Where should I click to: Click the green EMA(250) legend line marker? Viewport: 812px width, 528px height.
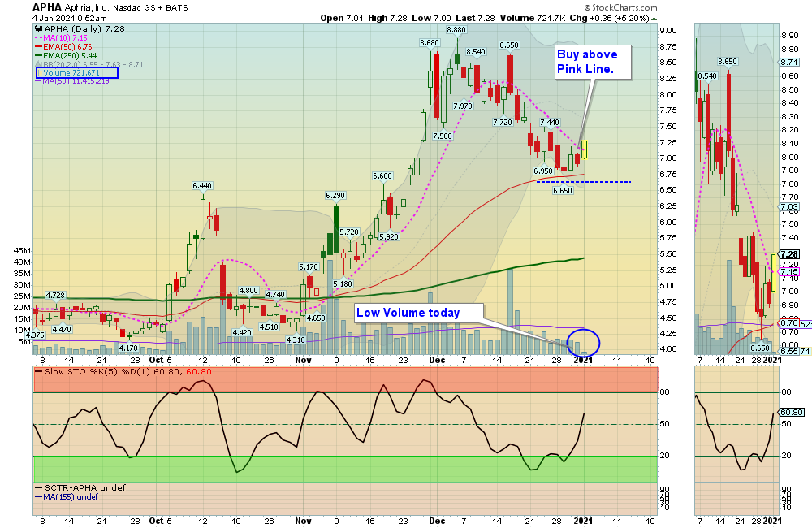click(38, 56)
